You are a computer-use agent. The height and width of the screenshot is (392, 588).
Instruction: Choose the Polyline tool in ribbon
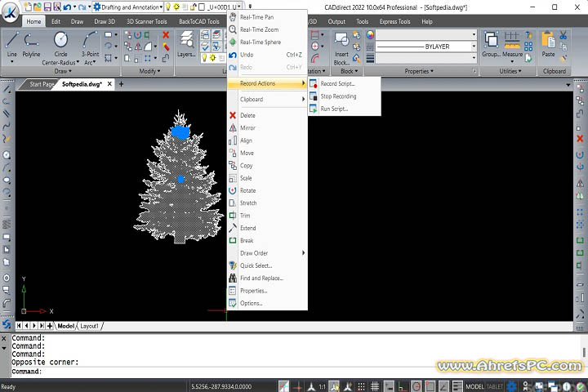point(31,43)
